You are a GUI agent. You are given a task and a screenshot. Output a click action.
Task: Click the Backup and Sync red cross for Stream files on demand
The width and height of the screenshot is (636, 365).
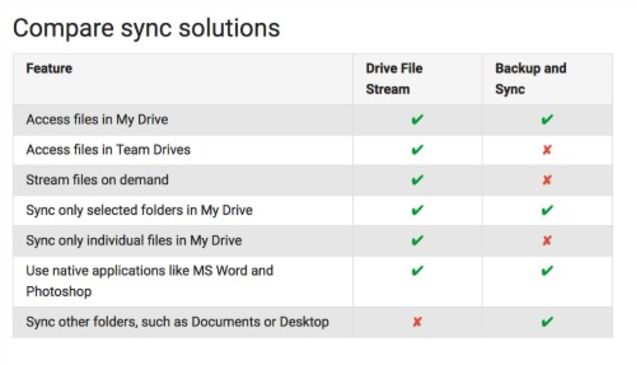click(547, 180)
